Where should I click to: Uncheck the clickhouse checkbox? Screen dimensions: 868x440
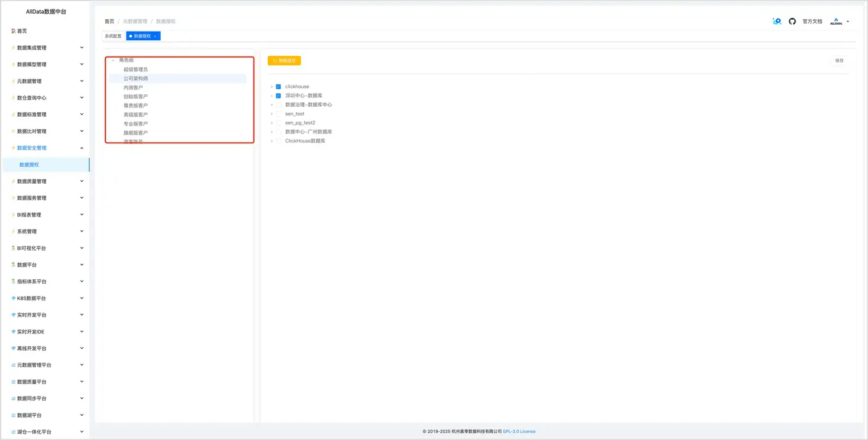[278, 87]
